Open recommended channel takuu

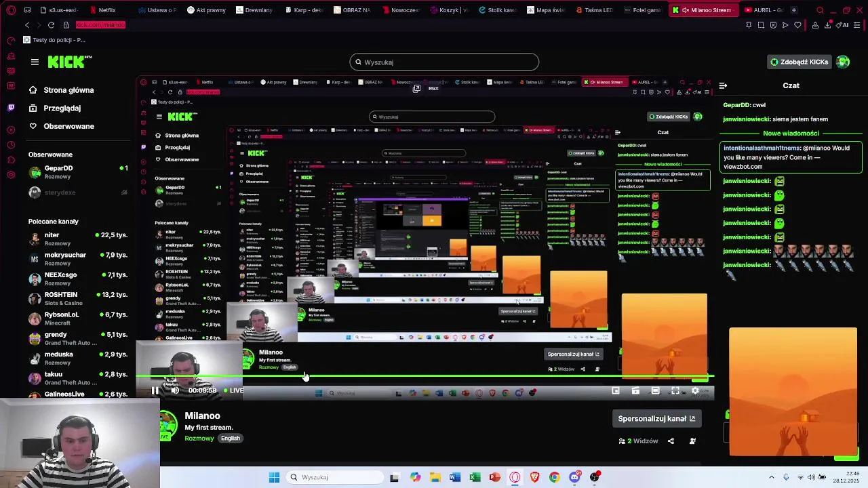[x=77, y=378]
